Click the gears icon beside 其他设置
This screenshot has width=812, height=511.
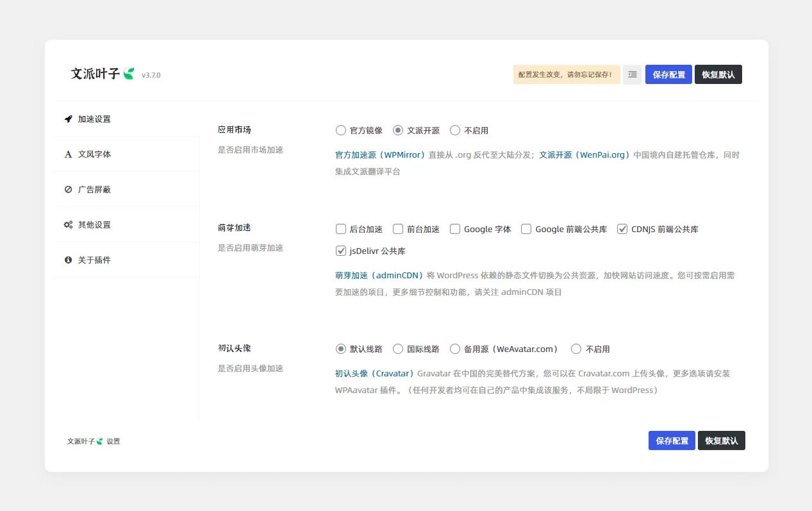pyautogui.click(x=68, y=225)
